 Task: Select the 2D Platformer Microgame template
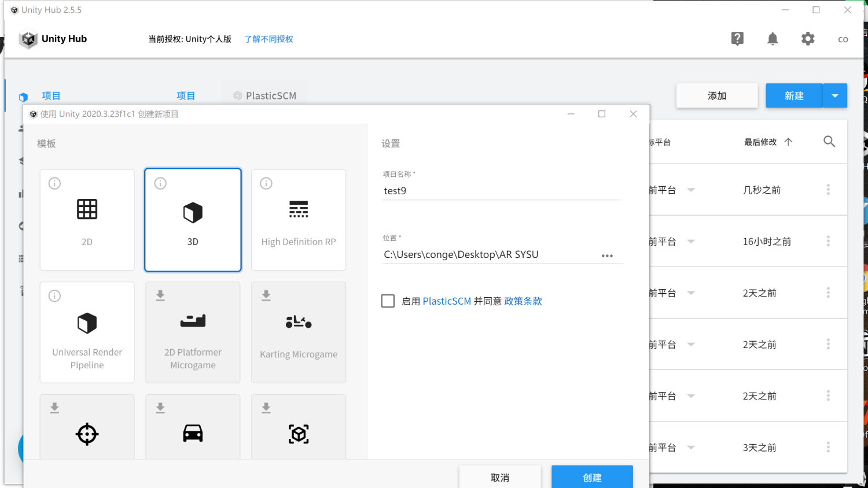pos(193,332)
